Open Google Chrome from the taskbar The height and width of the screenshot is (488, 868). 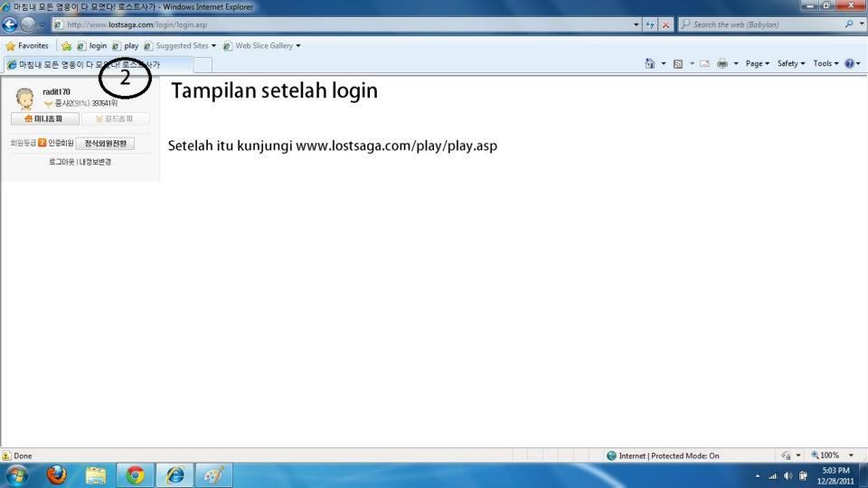point(135,475)
